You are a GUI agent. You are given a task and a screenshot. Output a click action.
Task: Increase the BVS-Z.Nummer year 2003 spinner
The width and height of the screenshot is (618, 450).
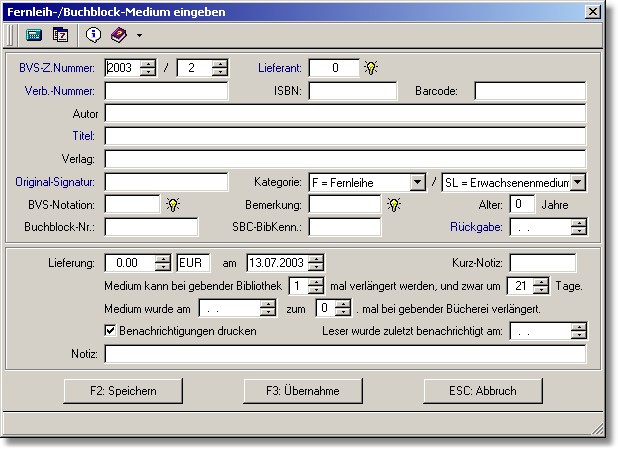(x=149, y=64)
